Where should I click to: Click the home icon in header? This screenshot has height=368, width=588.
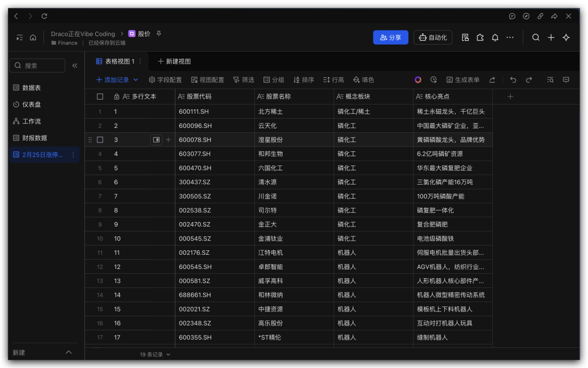33,38
